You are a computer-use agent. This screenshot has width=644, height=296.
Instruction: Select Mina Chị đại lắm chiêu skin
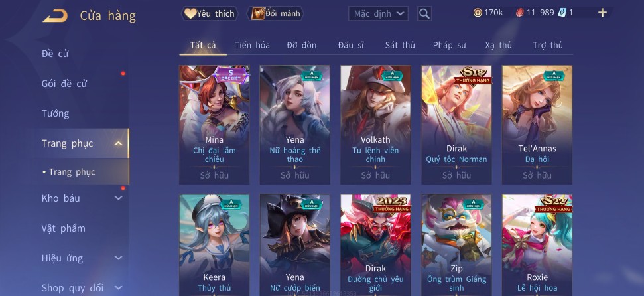[214, 125]
